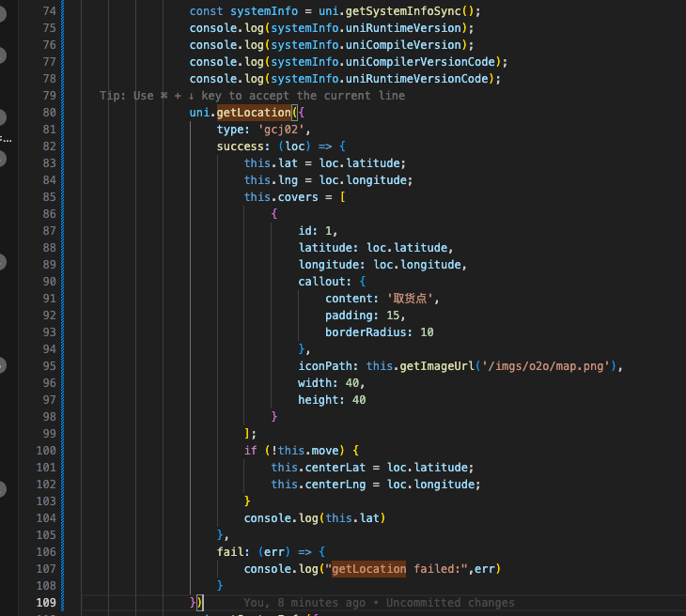The width and height of the screenshot is (686, 616).
Task: Click the 'type:' key on line 81
Action: (x=233, y=130)
